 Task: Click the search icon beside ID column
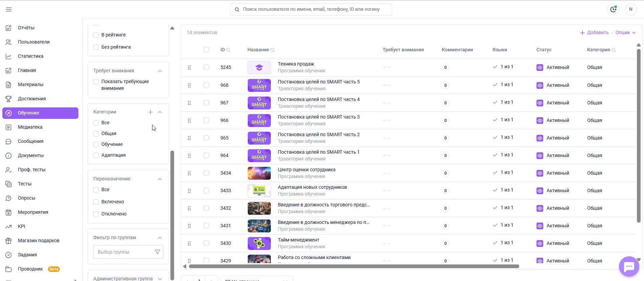tap(228, 50)
